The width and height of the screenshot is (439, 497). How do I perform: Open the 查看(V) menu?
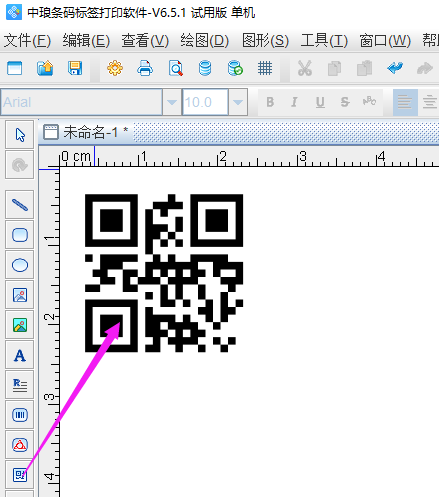145,41
